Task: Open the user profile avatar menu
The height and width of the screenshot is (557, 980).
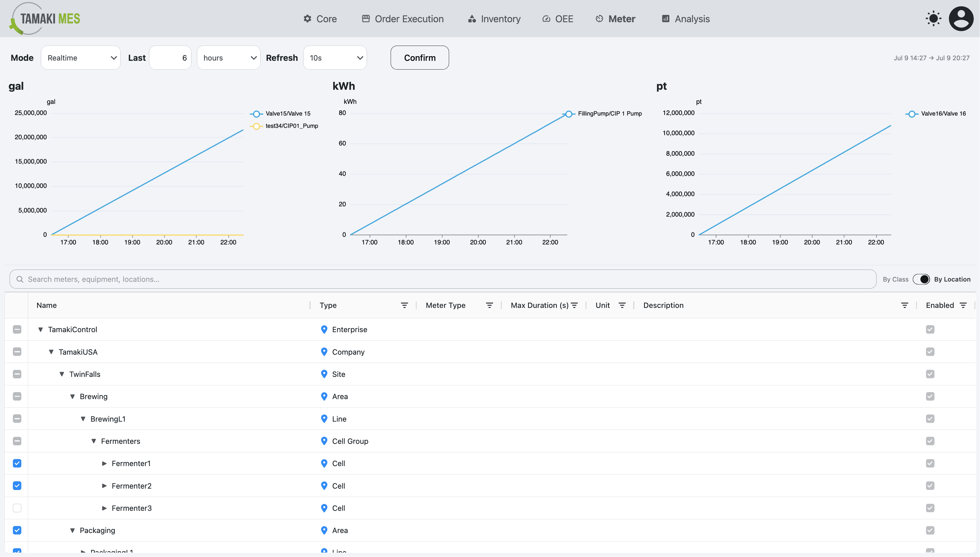Action: click(x=961, y=18)
